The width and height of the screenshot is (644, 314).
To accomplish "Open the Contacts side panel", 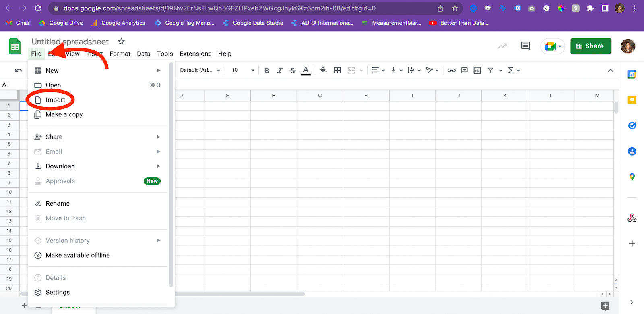I will pyautogui.click(x=632, y=152).
